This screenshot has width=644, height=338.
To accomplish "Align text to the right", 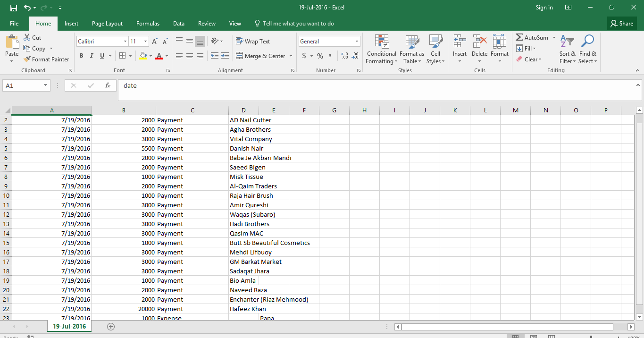I will [200, 56].
